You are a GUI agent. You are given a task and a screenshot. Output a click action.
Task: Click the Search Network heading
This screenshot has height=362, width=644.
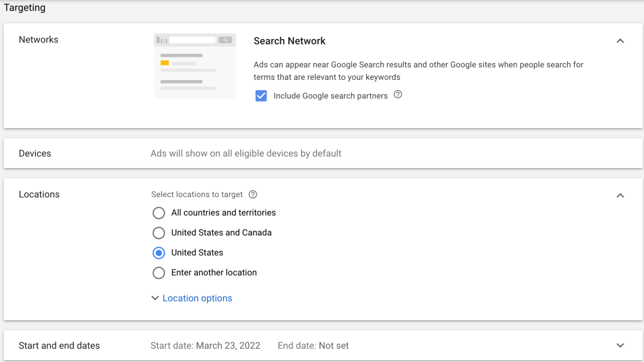click(289, 41)
